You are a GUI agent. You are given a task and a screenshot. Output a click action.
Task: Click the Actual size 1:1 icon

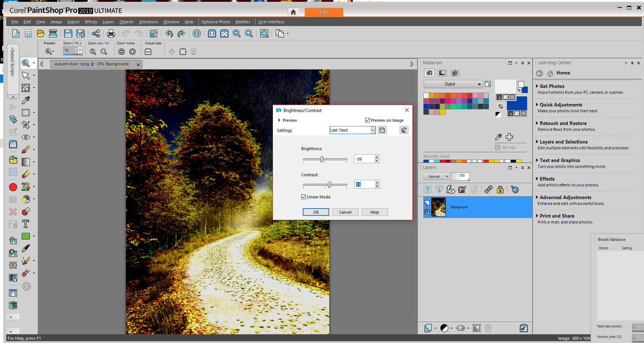(x=148, y=52)
